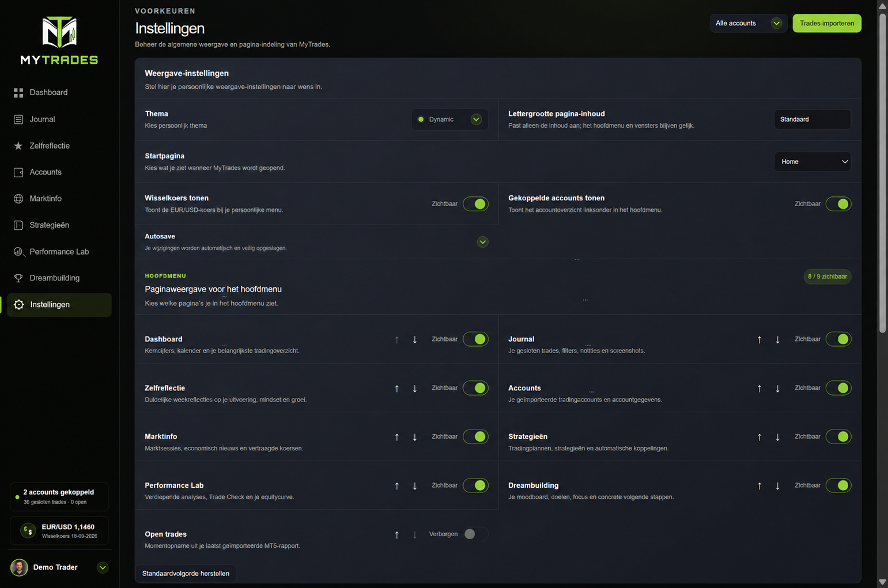The width and height of the screenshot is (888, 588).
Task: Open the Thema Dynamic dropdown
Action: (x=449, y=119)
